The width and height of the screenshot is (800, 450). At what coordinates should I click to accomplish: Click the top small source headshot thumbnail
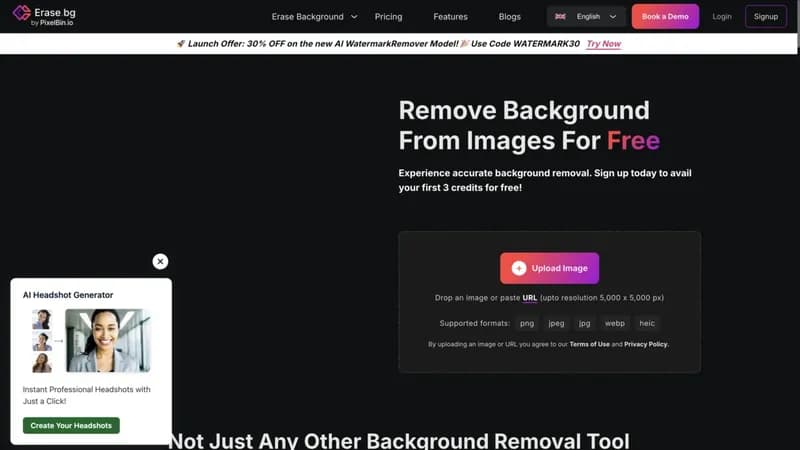42,319
